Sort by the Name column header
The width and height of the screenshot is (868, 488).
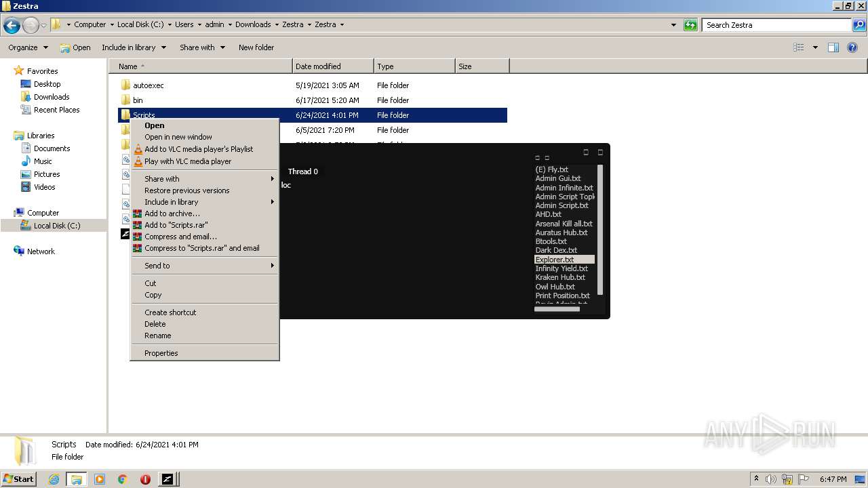tap(201, 66)
